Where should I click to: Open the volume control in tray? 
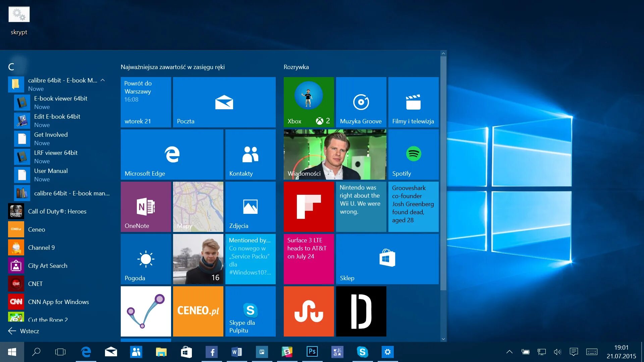[557, 352]
